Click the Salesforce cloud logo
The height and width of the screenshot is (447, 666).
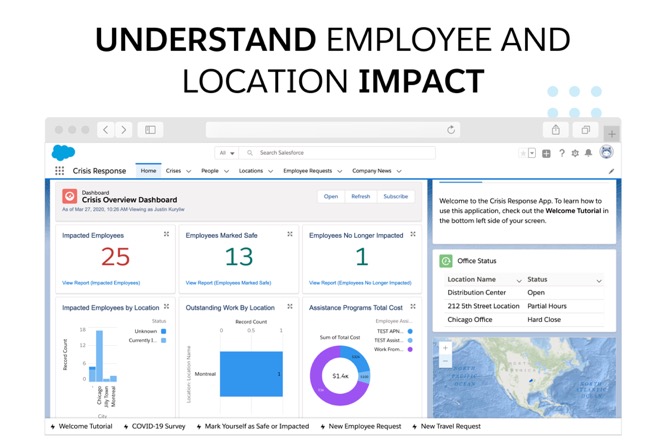(x=63, y=152)
